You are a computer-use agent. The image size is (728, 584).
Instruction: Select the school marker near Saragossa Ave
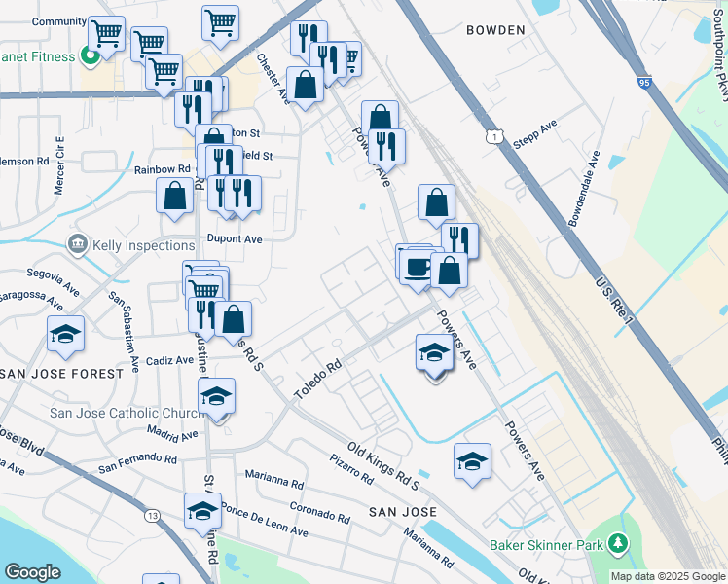(x=66, y=335)
